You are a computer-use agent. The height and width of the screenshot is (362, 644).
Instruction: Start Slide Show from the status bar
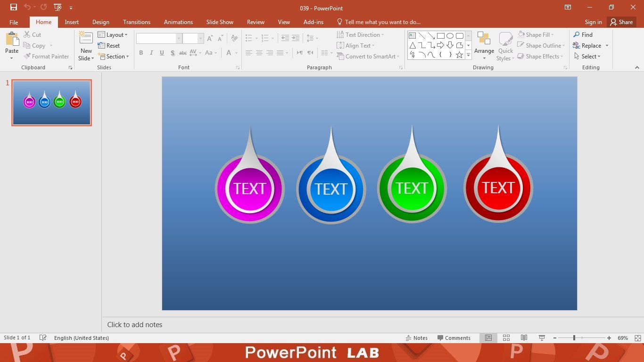[x=542, y=338]
